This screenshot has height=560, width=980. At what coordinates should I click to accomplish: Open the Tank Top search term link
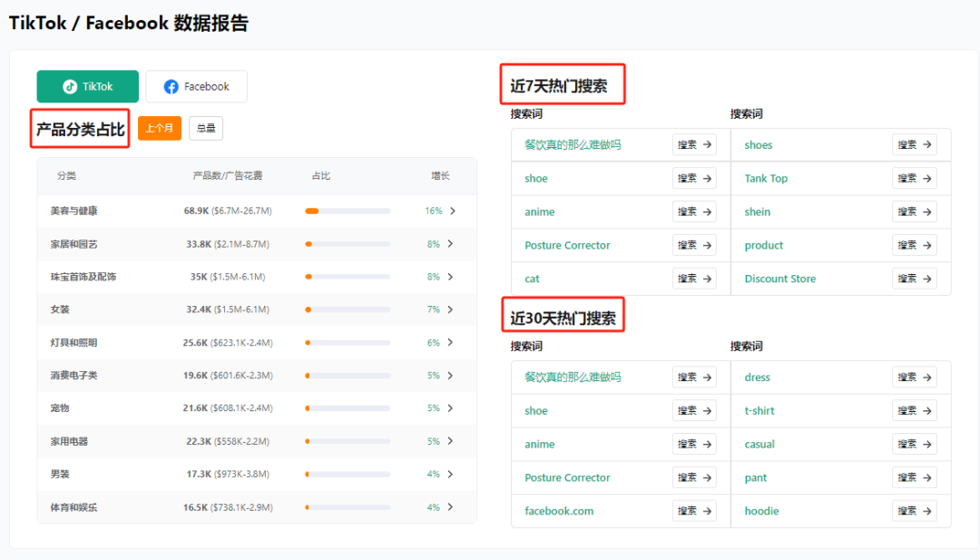pos(766,178)
